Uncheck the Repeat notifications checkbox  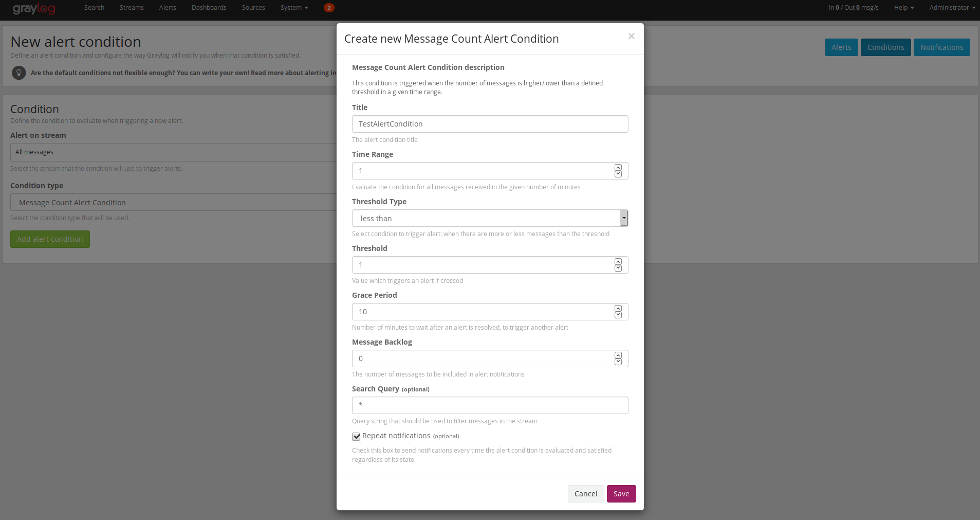(356, 436)
